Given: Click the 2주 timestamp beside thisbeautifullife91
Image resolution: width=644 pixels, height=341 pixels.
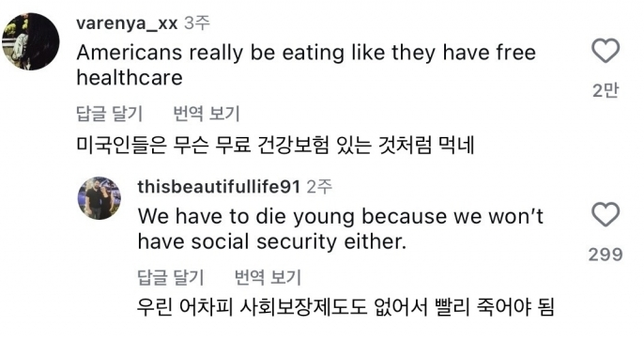Looking at the screenshot, I should (x=319, y=187).
